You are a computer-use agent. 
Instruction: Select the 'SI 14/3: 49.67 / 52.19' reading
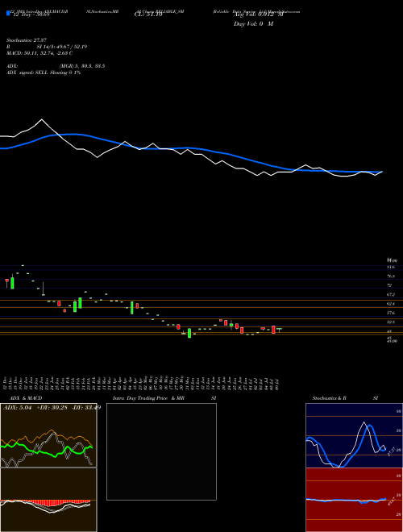(x=62, y=47)
